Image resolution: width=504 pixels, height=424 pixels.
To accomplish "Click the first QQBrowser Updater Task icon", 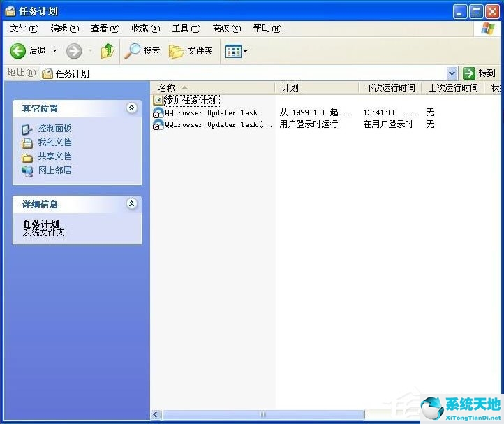I will [x=158, y=112].
